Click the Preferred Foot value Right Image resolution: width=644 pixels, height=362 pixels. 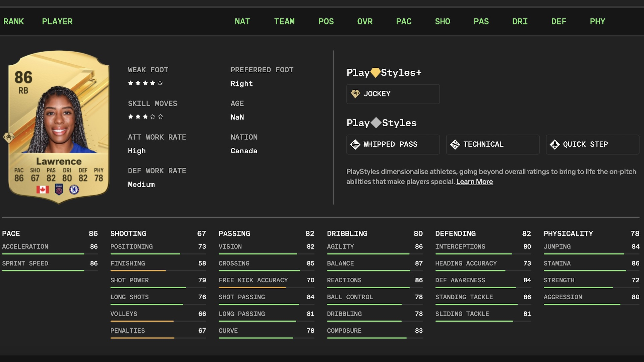click(x=242, y=84)
